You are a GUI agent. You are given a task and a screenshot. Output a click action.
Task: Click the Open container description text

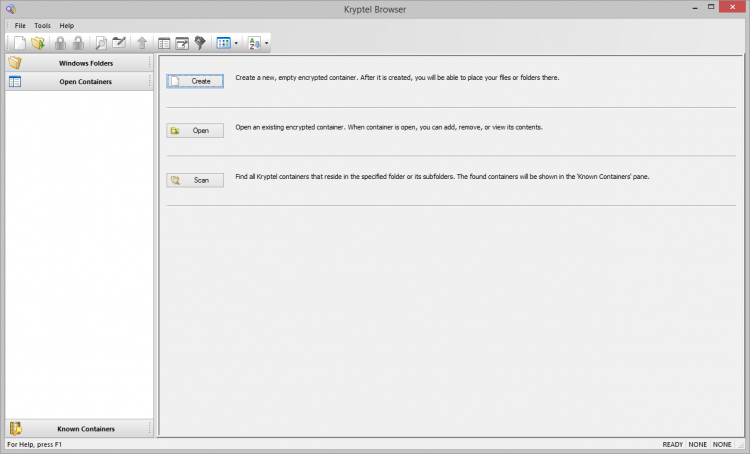[x=389, y=127]
